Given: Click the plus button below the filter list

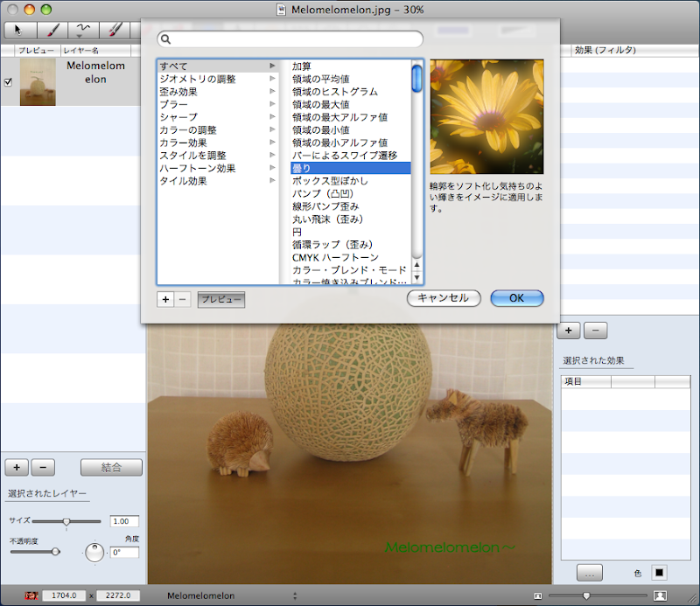Looking at the screenshot, I should 165,299.
